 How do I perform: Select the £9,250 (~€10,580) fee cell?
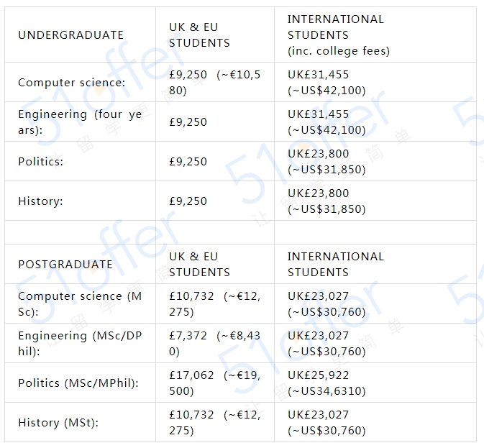point(214,82)
